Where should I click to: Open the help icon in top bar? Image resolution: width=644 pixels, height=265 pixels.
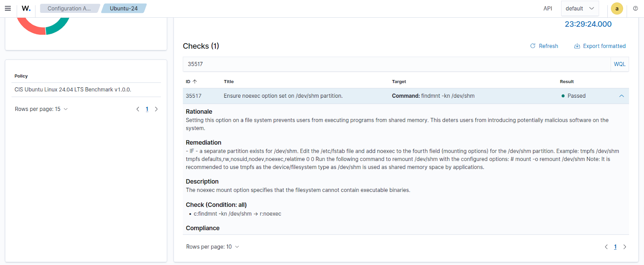pyautogui.click(x=636, y=8)
